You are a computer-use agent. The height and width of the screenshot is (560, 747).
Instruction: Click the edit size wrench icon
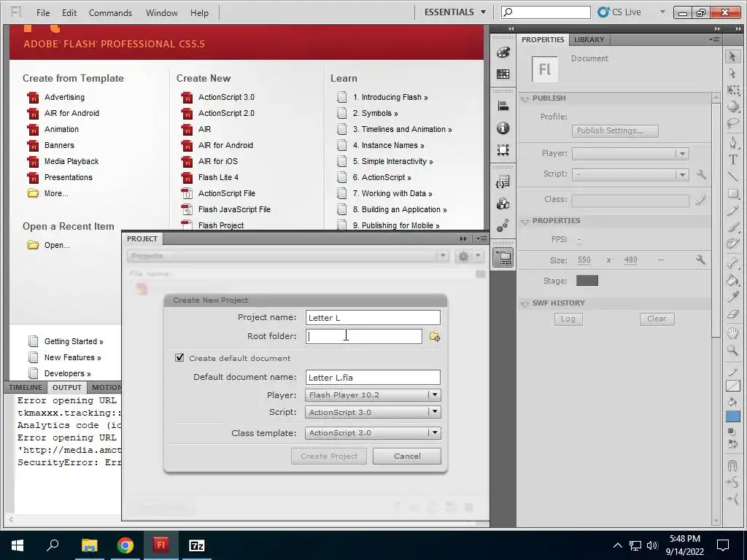pos(700,260)
